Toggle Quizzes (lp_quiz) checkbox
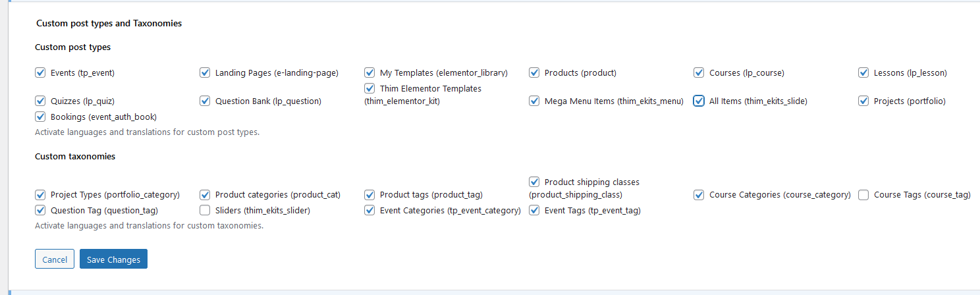 [x=40, y=101]
